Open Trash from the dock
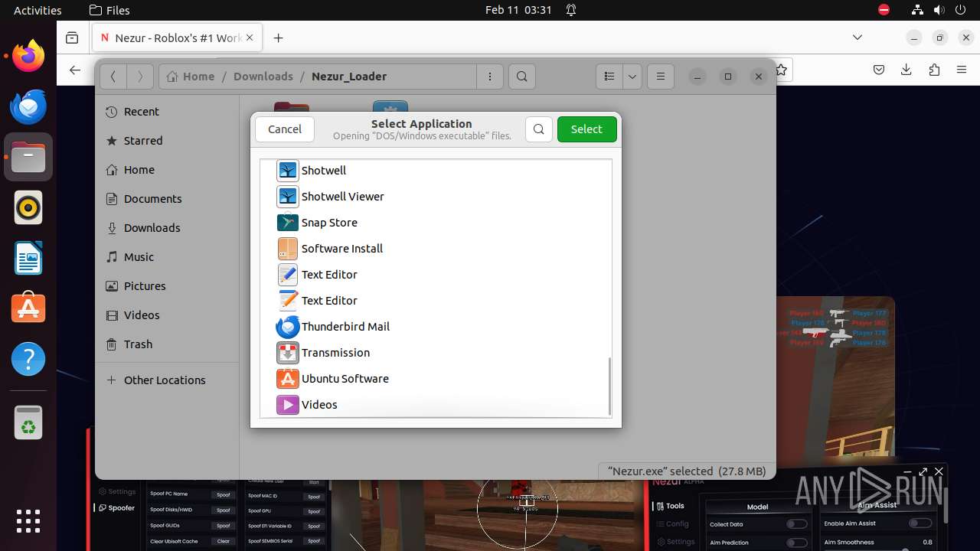Viewport: 980px width, 551px height. [28, 422]
